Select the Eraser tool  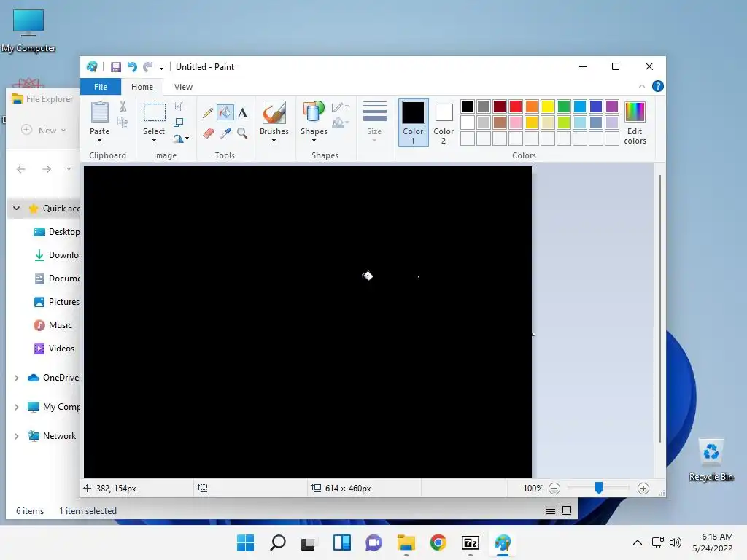point(208,133)
